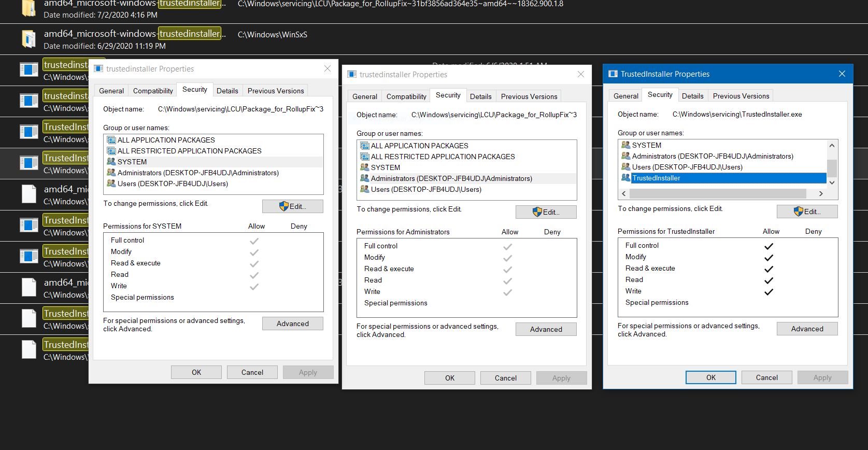Viewport: 868px width, 450px height.
Task: Open Compatibility tab in middle Properties window
Action: pos(406,96)
